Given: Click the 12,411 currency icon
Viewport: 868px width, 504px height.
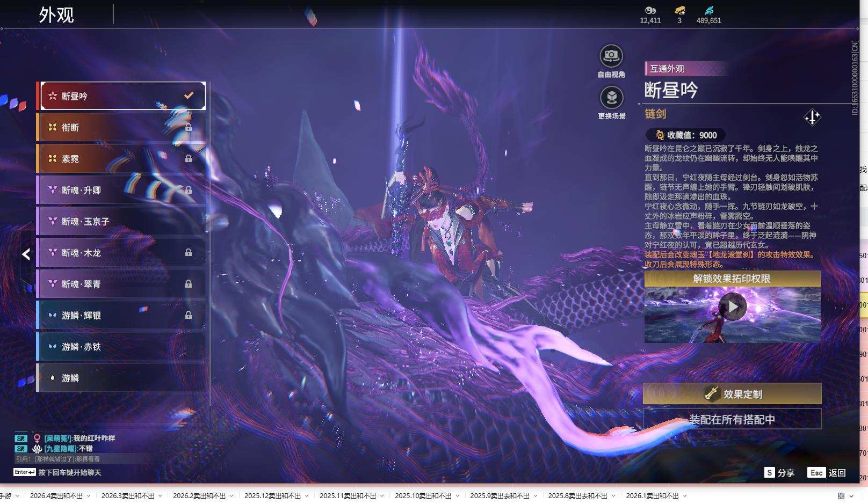Looking at the screenshot, I should coord(650,10).
